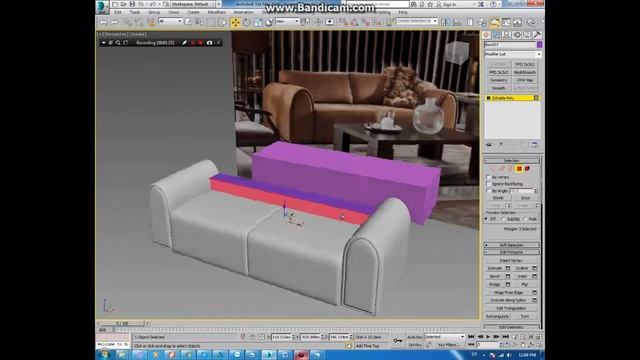Select Preview Selection SubObj radio button

[x=503, y=219]
